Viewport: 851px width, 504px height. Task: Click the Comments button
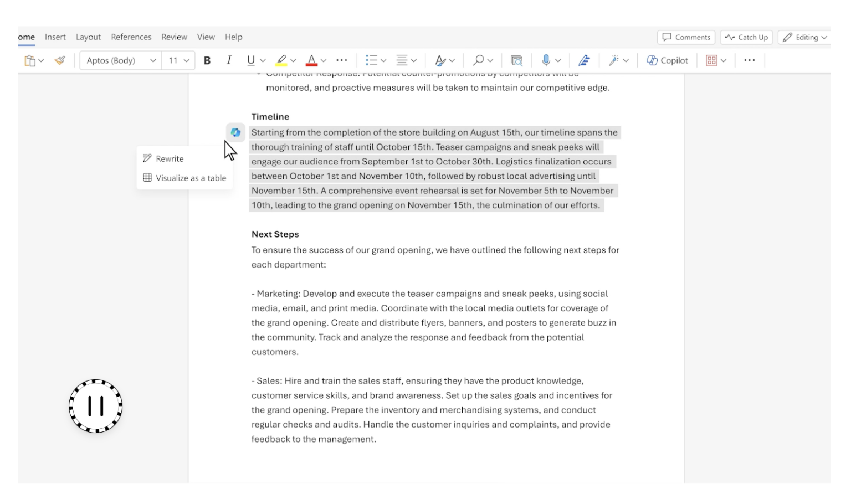point(686,37)
